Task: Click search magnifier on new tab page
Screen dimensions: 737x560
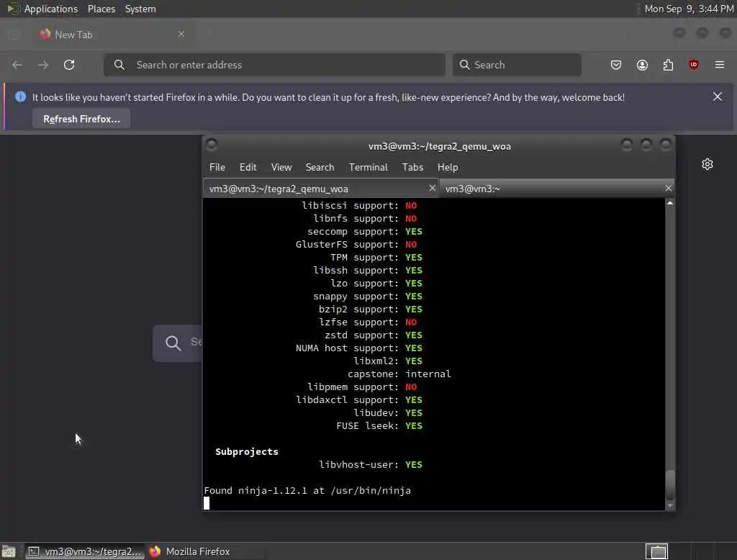Action: [x=173, y=343]
